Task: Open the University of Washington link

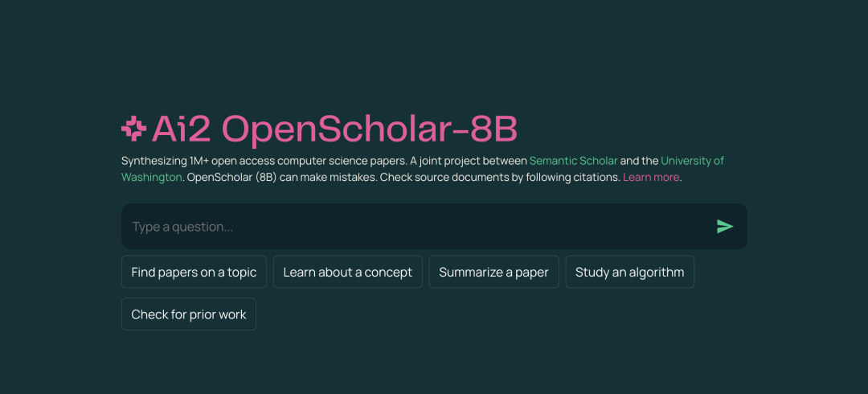Action: [x=692, y=161]
